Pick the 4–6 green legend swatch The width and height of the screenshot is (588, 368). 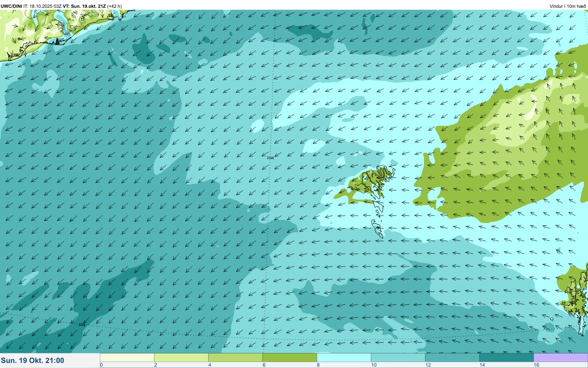[235, 357]
